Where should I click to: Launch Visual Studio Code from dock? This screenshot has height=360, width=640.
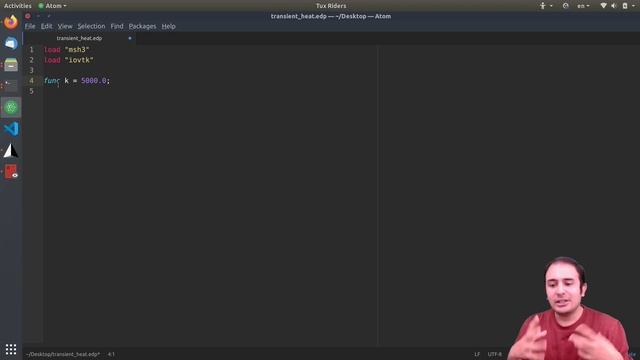click(x=11, y=129)
